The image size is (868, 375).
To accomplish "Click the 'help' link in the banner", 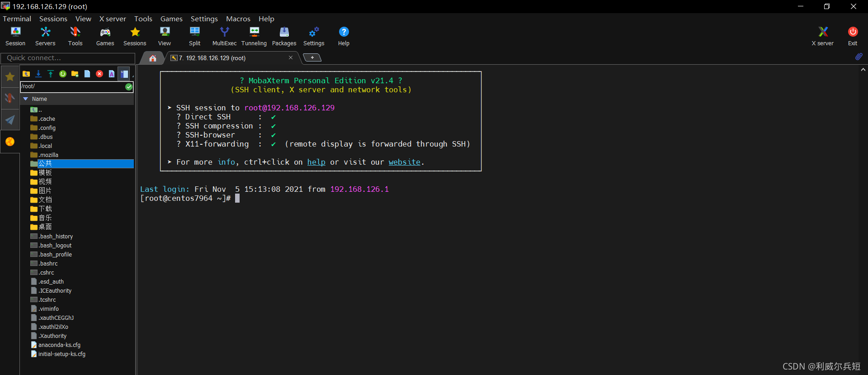I will point(316,162).
